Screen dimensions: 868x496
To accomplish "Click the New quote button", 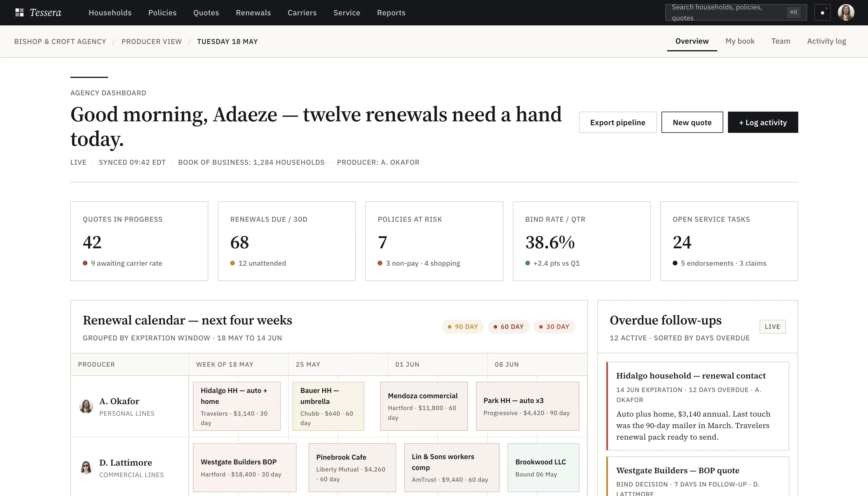I will click(x=692, y=122).
